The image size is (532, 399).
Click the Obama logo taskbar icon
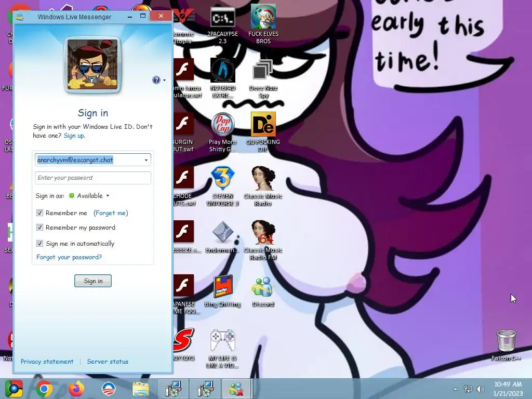(x=109, y=389)
